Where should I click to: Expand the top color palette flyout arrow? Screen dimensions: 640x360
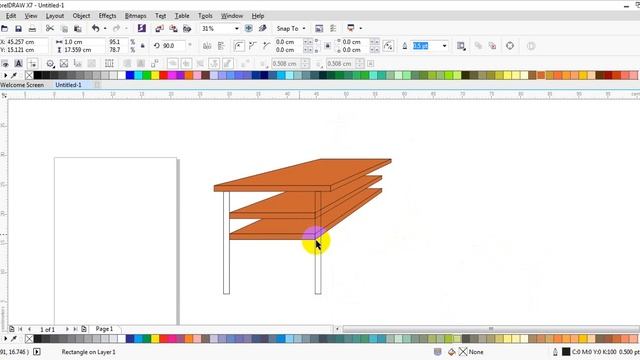[5, 75]
